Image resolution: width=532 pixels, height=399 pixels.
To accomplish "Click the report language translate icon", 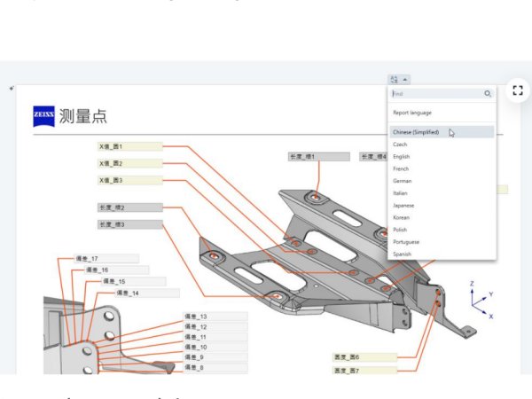I will click(x=395, y=80).
